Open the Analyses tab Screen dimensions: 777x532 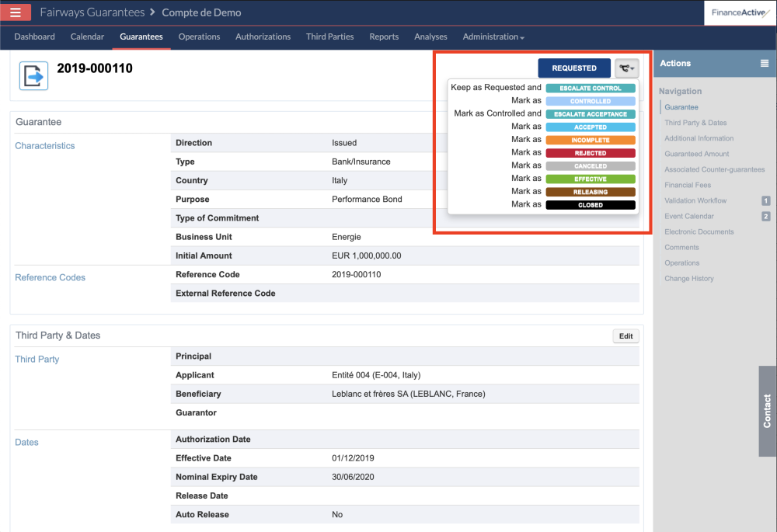(430, 37)
